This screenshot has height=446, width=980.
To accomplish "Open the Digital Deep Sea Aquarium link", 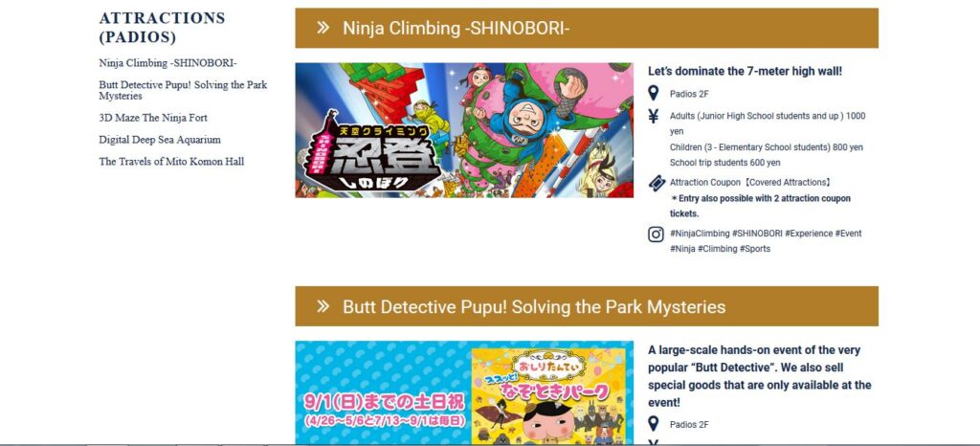I will tap(160, 140).
